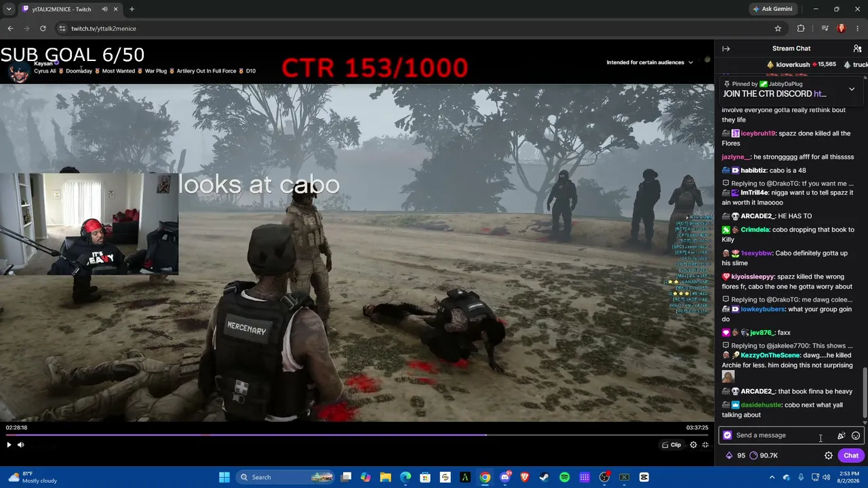Open video player settings gear

(693, 445)
